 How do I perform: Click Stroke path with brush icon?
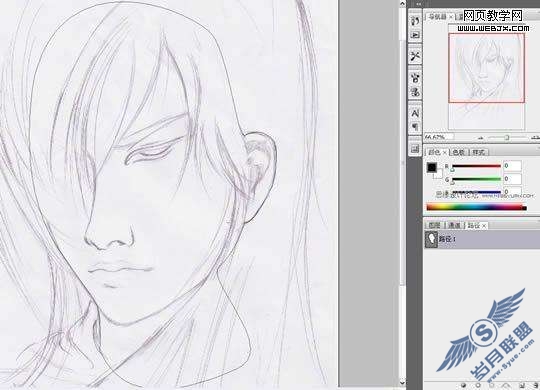[x=478, y=385]
